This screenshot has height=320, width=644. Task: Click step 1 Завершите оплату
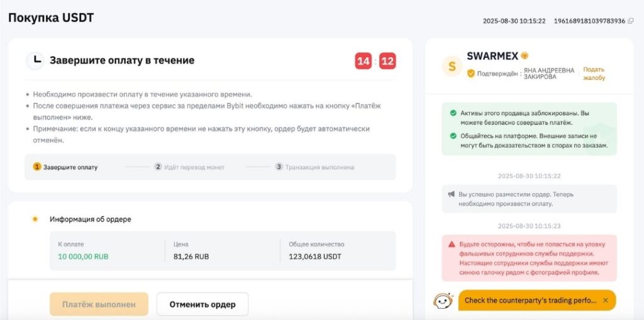[x=65, y=167]
